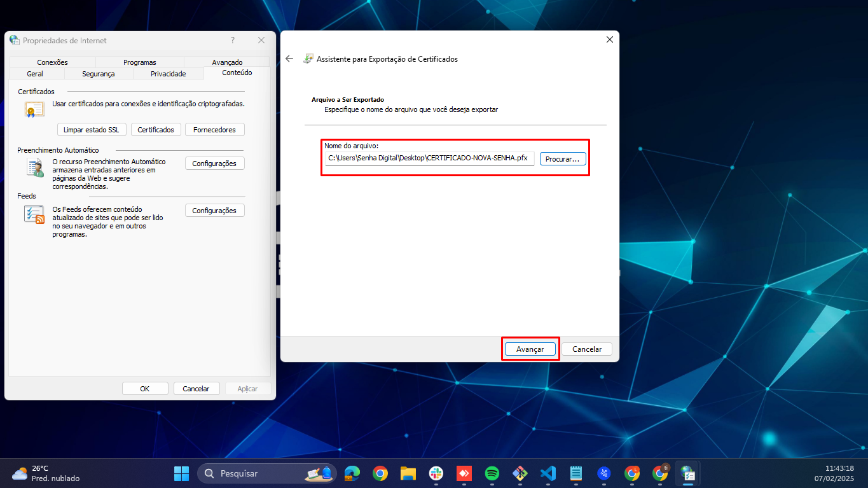Click the Limpar estado SSL button
This screenshot has height=488, width=868.
click(x=92, y=130)
